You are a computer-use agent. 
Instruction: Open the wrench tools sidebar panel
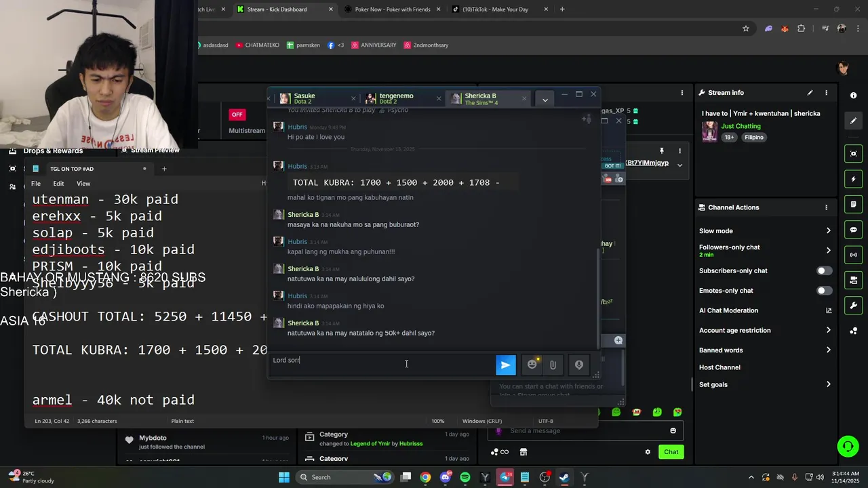tap(853, 306)
